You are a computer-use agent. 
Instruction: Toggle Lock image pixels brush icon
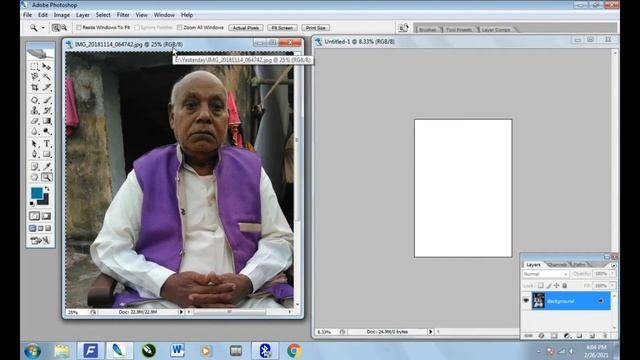(549, 286)
